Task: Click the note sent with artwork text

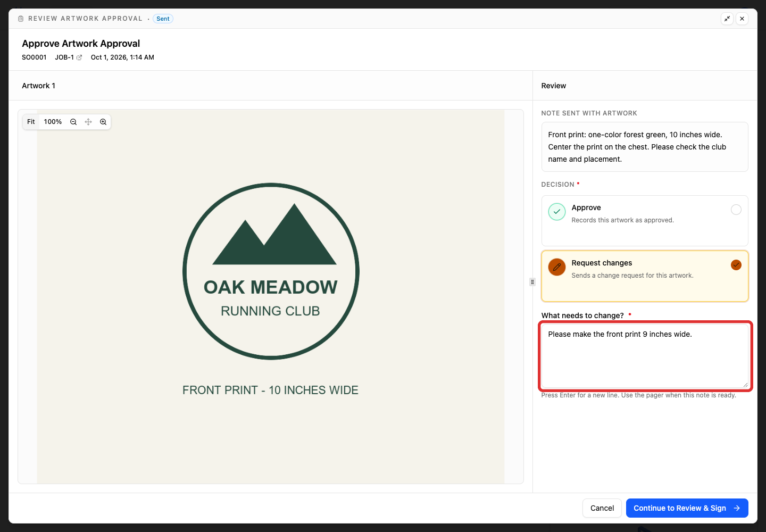Action: (x=637, y=147)
